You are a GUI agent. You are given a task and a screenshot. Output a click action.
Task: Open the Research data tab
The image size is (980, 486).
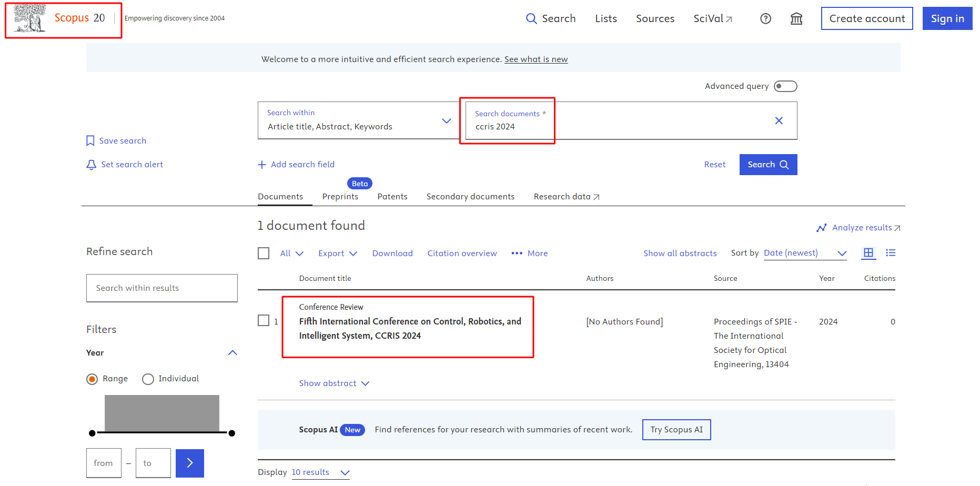coord(567,196)
